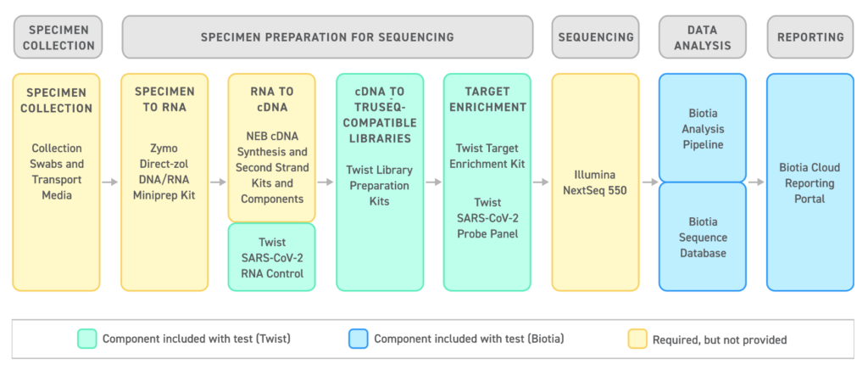The height and width of the screenshot is (370, 868).
Task: Click the Target Enrichment box
Action: (487, 182)
